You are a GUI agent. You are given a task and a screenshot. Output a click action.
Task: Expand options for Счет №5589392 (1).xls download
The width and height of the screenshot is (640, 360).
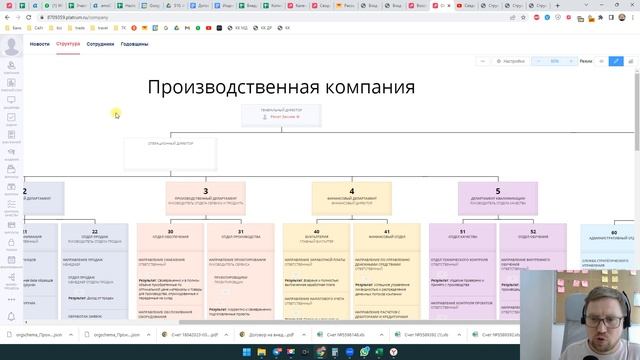[459, 335]
